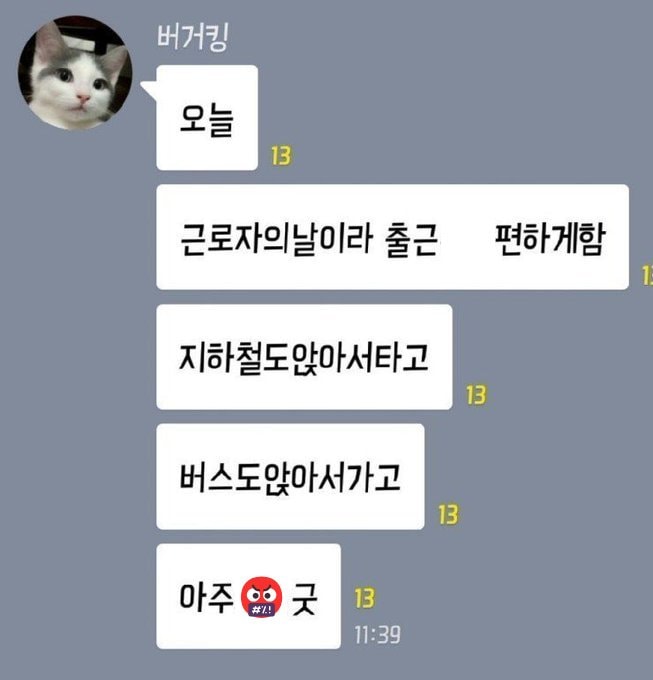Click the speech bubble tail near avatar
This screenshot has width=653, height=680.
(149, 92)
